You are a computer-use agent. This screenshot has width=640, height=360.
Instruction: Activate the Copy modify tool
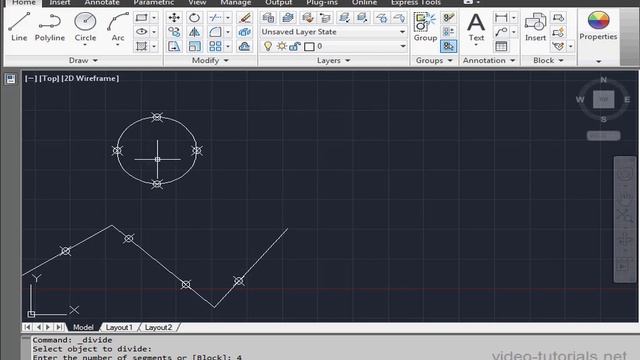point(174,32)
